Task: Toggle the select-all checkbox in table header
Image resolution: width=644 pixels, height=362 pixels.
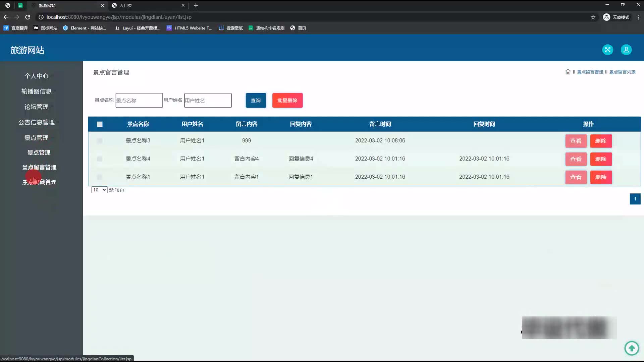Action: pos(100,124)
